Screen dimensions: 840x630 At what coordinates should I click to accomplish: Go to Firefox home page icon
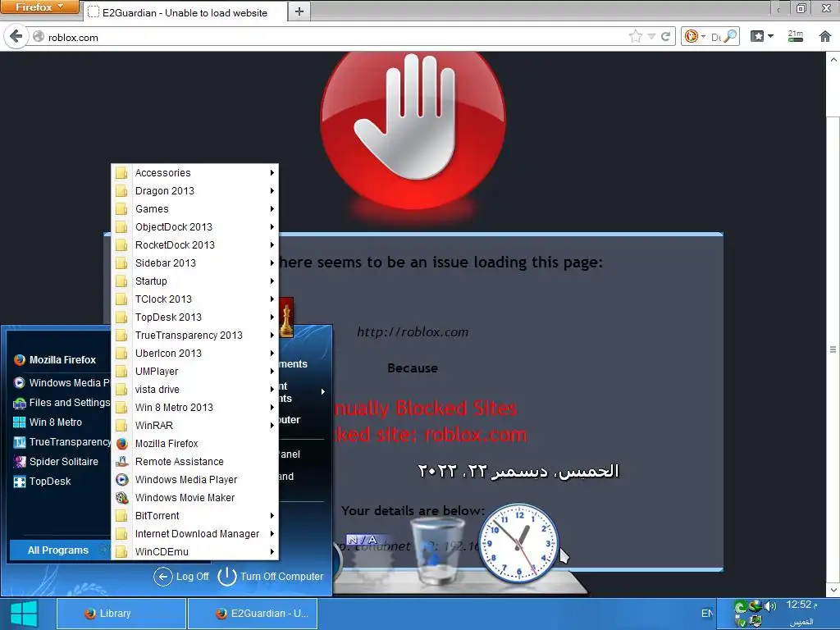pos(825,36)
